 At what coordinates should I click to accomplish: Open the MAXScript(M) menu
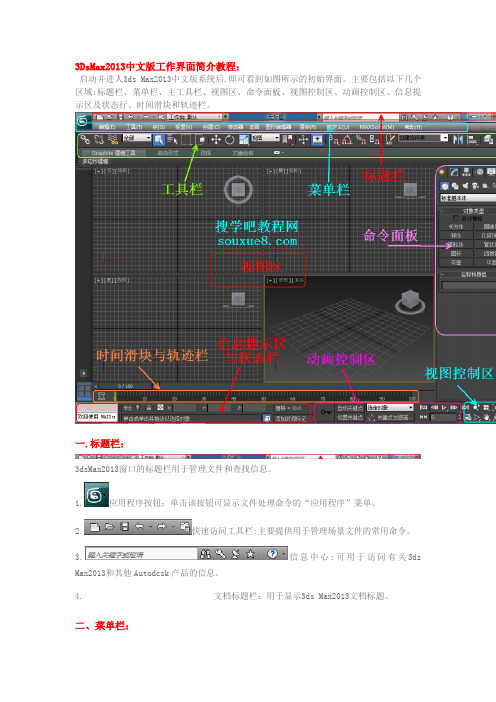pyautogui.click(x=377, y=127)
